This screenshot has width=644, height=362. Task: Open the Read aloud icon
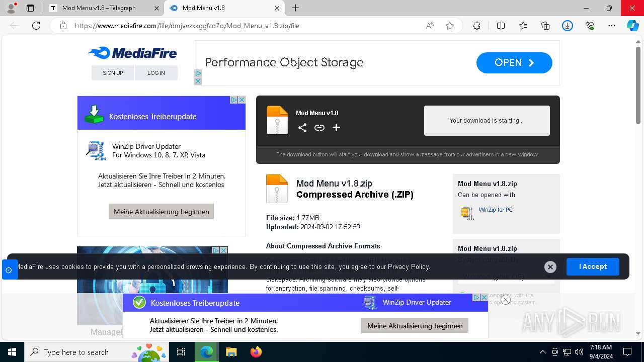click(430, 26)
